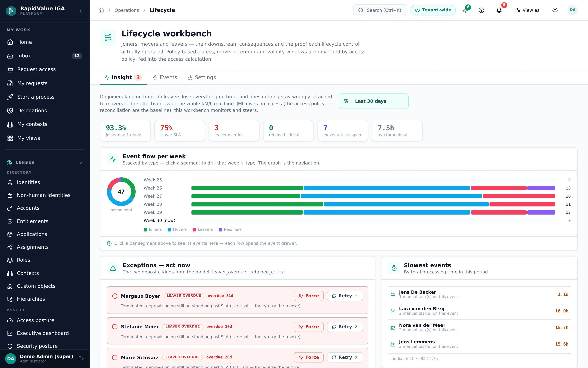The height and width of the screenshot is (368, 588).
Task: Open Security posture in sidebar
Action: [x=45, y=346]
